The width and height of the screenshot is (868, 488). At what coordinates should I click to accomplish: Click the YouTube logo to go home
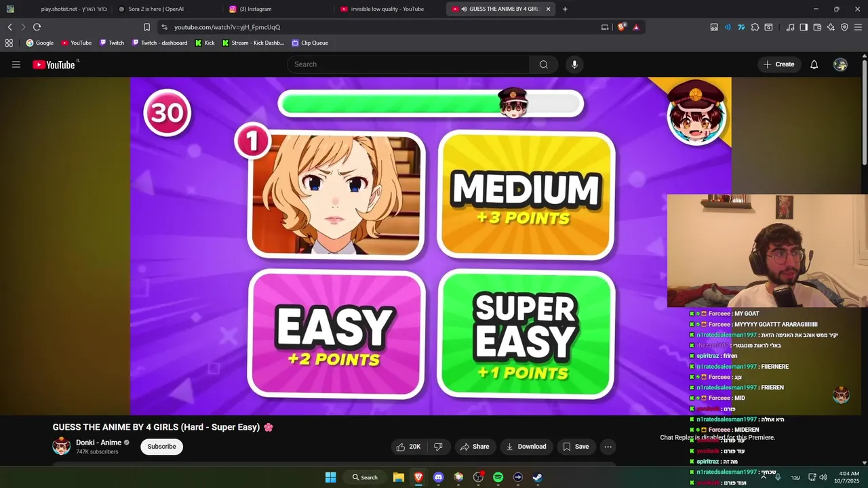(x=54, y=64)
